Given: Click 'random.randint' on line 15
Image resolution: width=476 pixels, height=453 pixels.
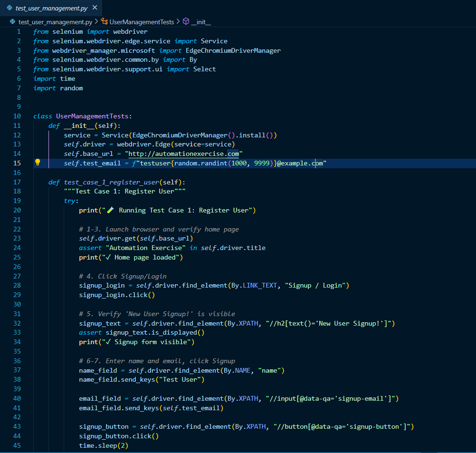Looking at the screenshot, I should pos(200,163).
